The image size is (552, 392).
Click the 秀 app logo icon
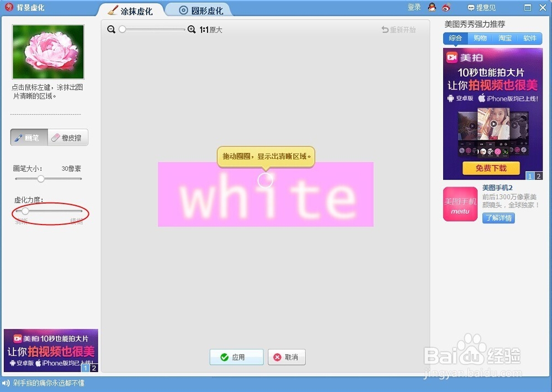[9, 7]
